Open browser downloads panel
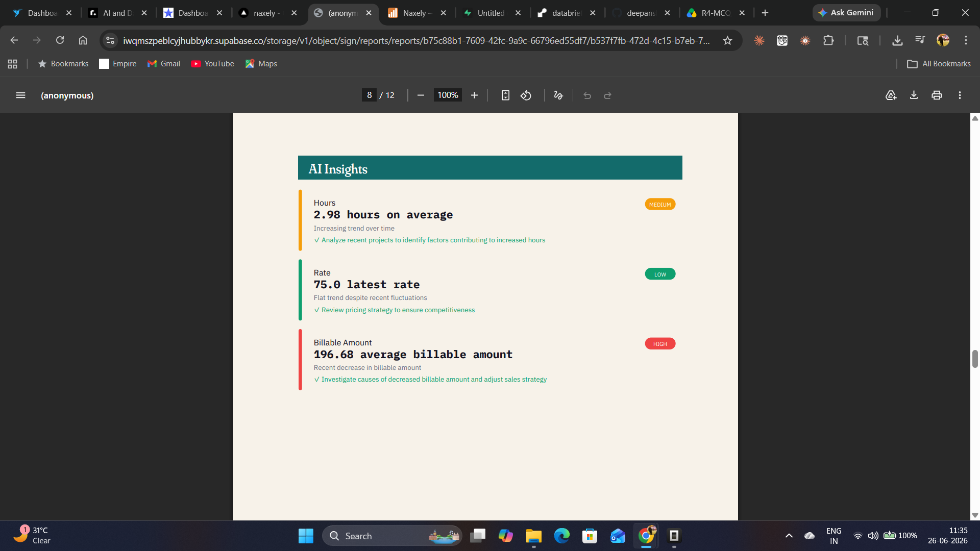This screenshot has height=551, width=980. pyautogui.click(x=897, y=40)
